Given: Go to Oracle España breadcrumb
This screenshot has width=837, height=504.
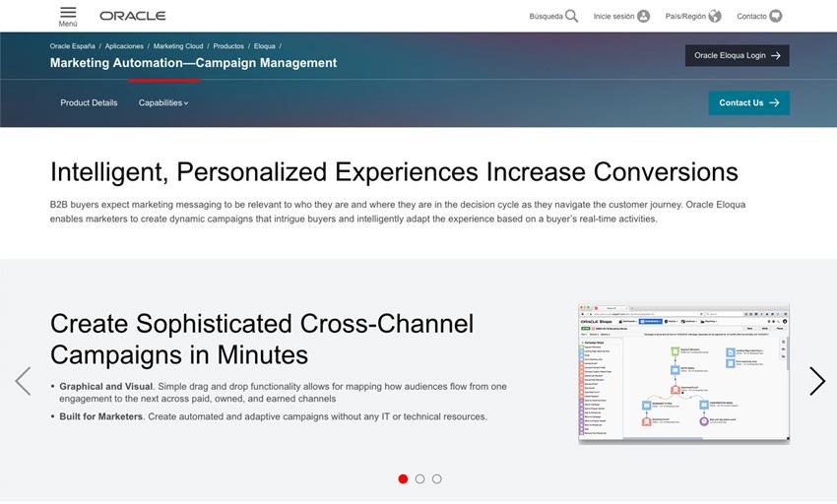Looking at the screenshot, I should (73, 46).
